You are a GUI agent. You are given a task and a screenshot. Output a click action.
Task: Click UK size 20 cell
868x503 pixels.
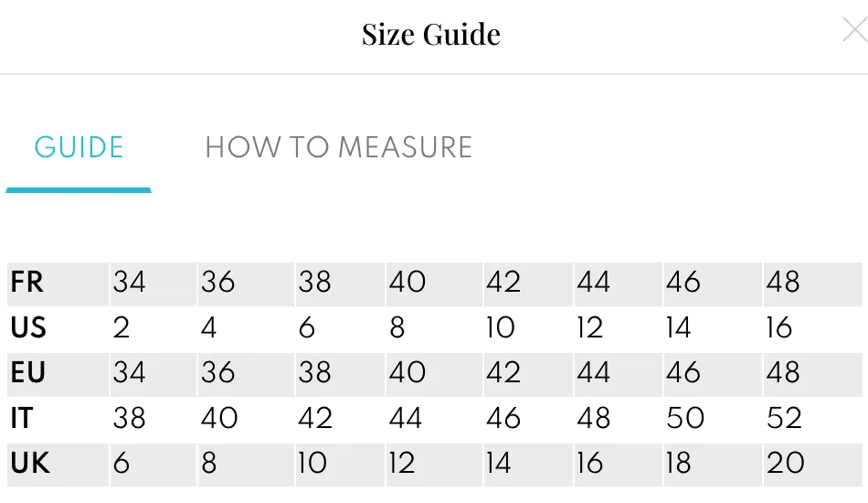click(x=785, y=464)
